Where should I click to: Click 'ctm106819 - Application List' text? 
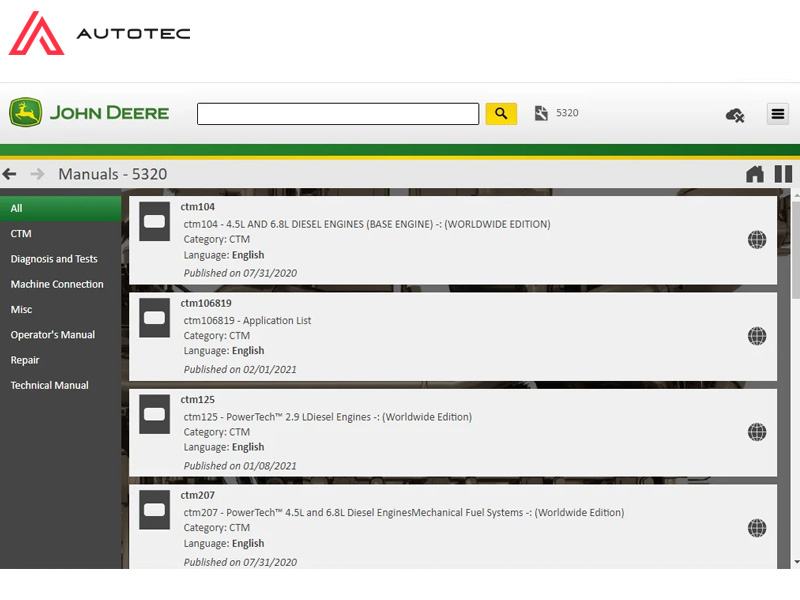pyautogui.click(x=247, y=320)
